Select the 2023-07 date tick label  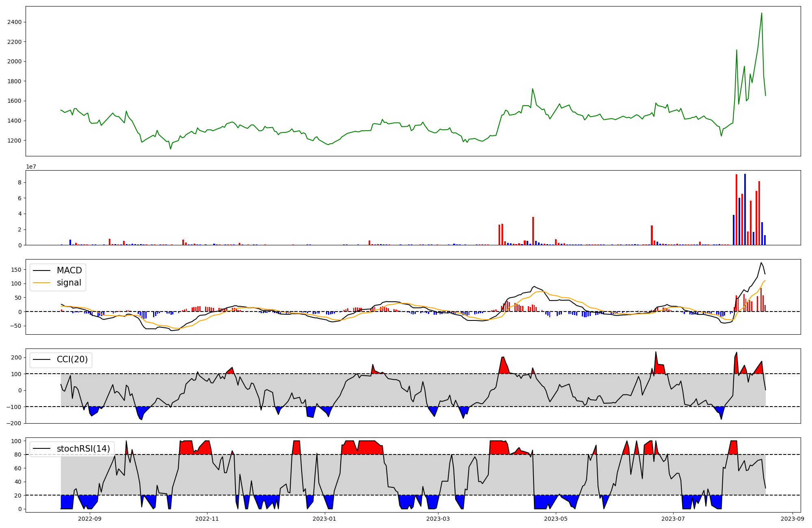pos(673,518)
